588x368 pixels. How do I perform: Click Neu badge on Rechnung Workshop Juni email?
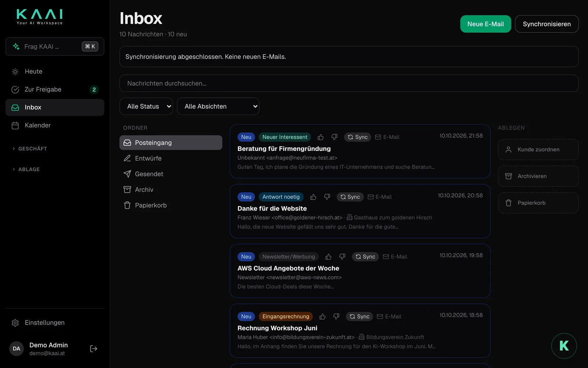click(x=246, y=316)
